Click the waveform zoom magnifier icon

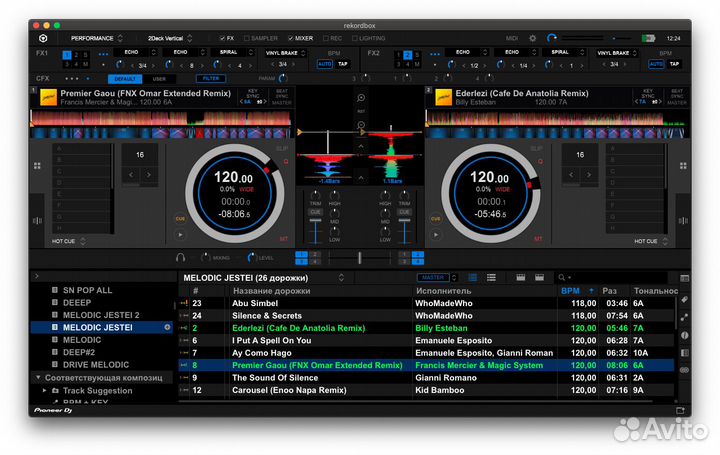click(x=361, y=97)
